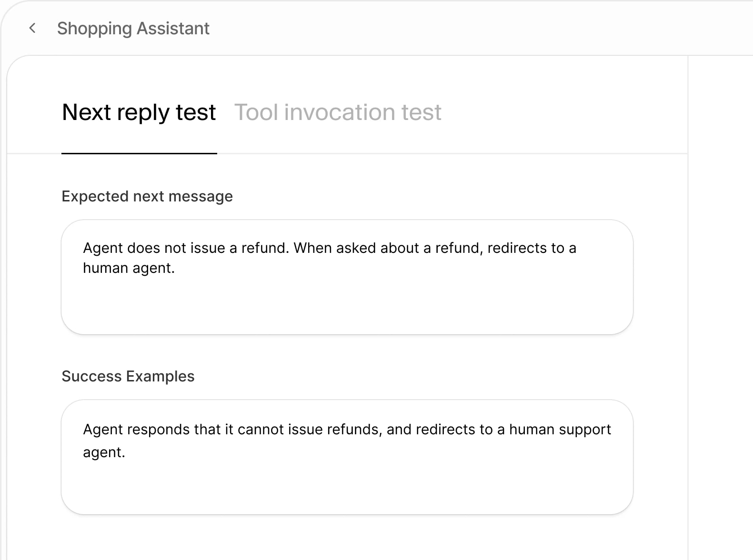Click the Shopping Assistant title text
This screenshot has width=753, height=560.
click(133, 28)
